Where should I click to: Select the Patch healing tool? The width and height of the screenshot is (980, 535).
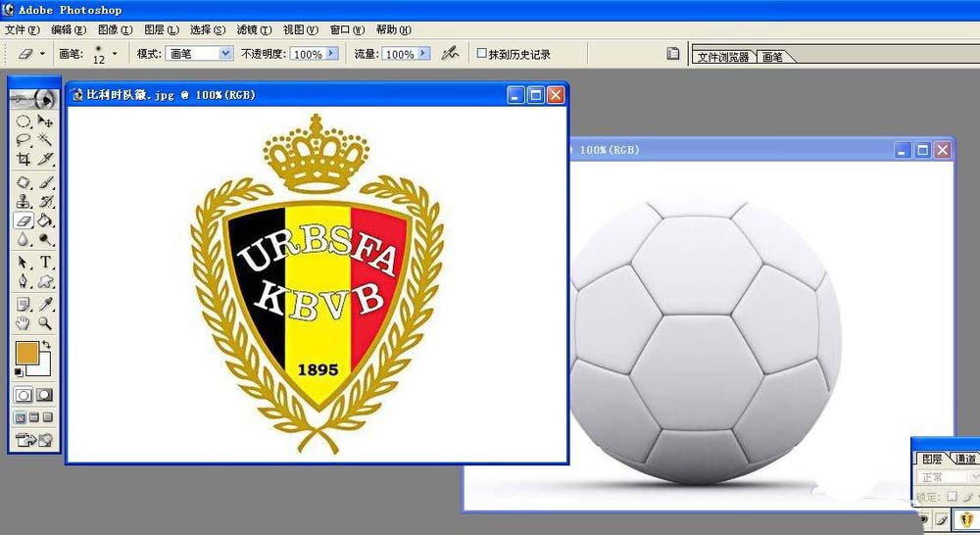(24, 182)
